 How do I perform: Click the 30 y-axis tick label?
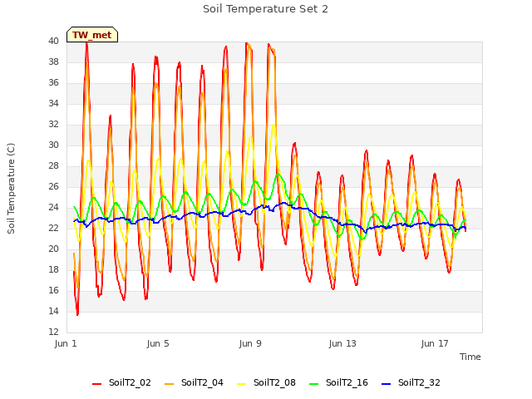tap(53, 145)
